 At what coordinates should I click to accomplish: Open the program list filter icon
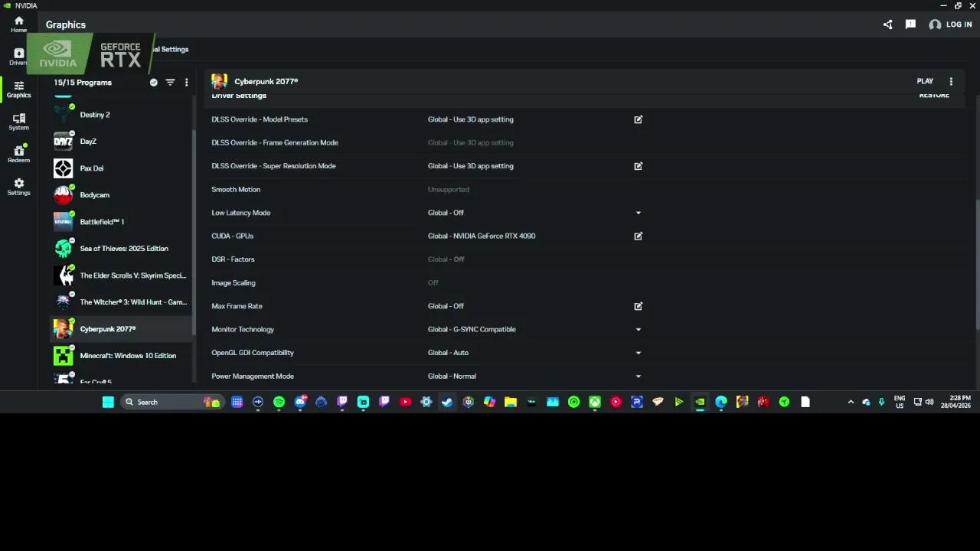point(170,82)
